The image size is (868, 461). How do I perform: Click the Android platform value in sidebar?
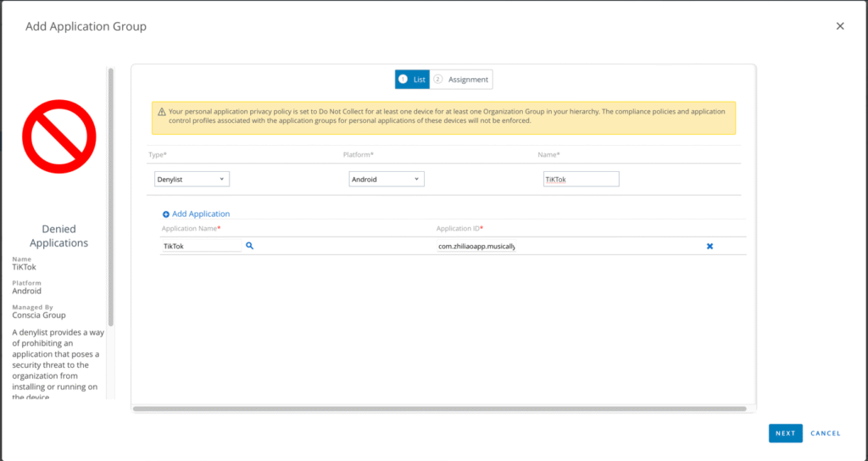(x=26, y=292)
